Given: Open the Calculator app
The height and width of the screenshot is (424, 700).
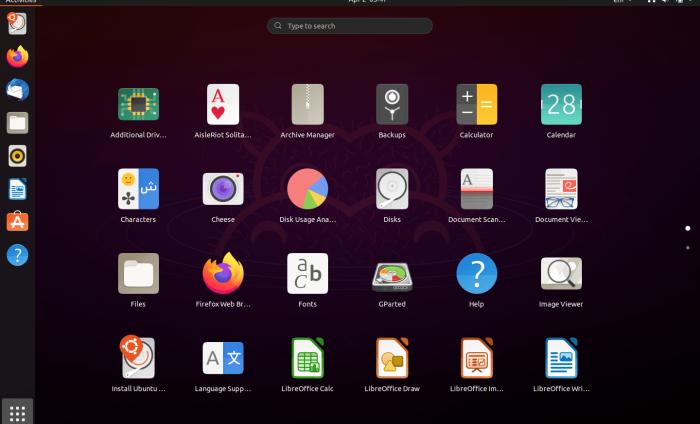Looking at the screenshot, I should (x=476, y=104).
